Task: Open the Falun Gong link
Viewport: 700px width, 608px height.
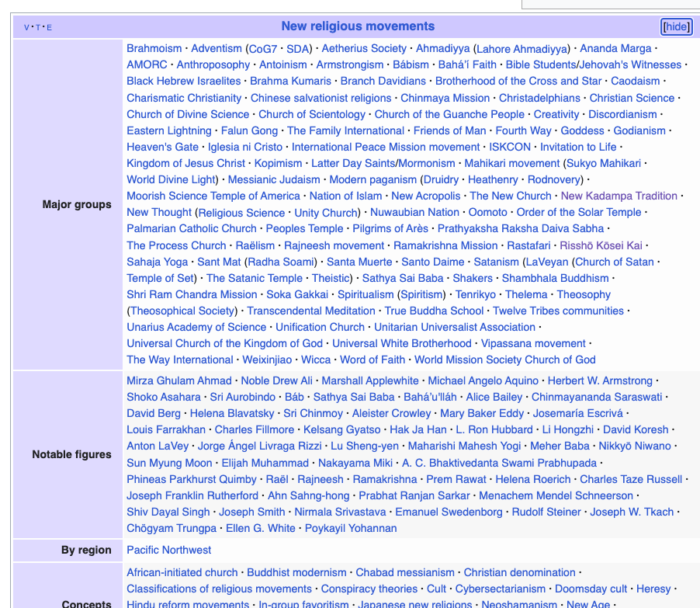Action: pyautogui.click(x=249, y=130)
